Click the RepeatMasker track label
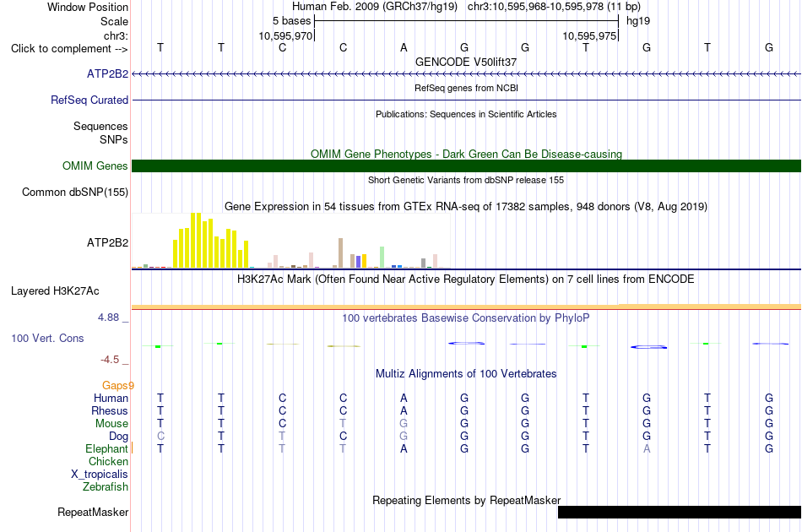802x532 pixels. 93,512
